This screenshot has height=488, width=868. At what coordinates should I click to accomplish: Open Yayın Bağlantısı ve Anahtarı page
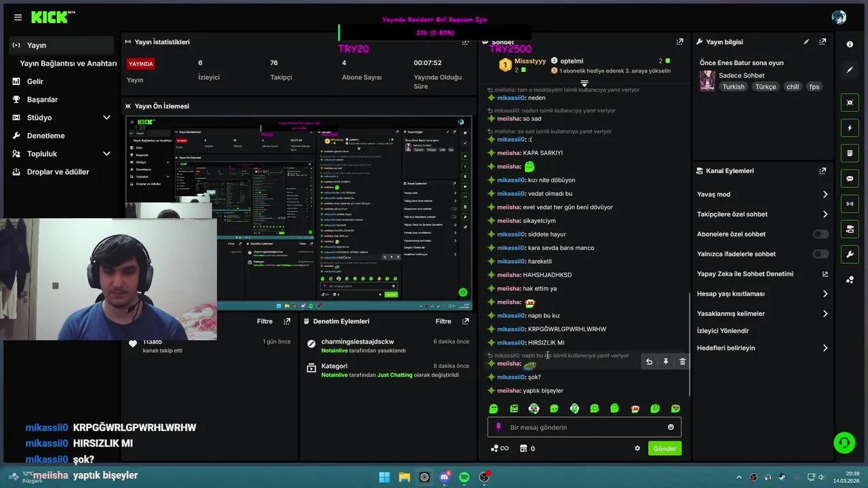(68, 64)
